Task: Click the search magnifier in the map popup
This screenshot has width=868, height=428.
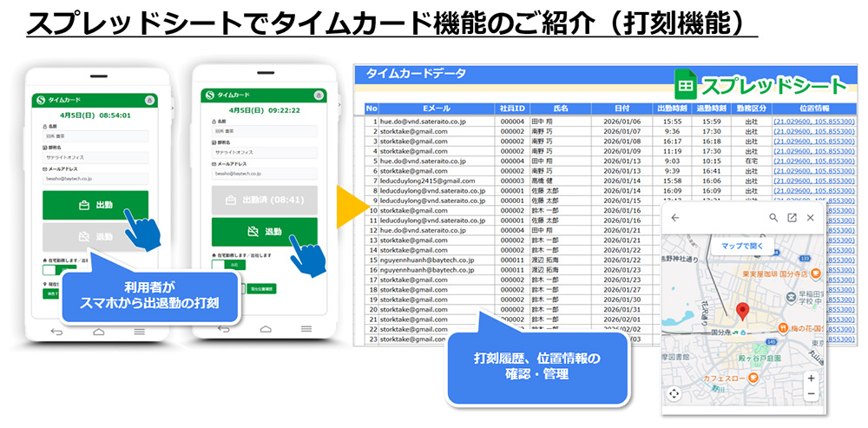Action: 773,218
